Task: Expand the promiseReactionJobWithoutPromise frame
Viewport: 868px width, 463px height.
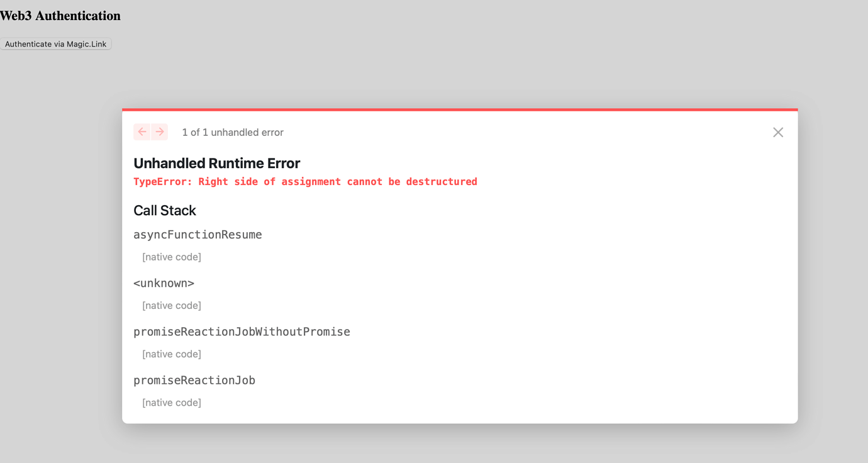Action: coord(242,332)
